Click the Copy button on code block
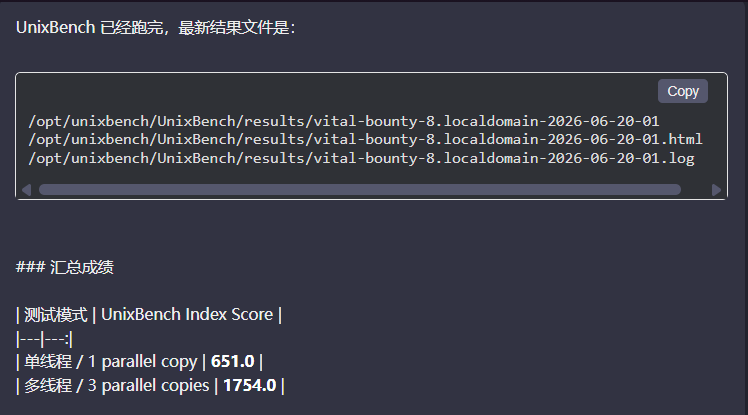The image size is (748, 415). coord(683,91)
